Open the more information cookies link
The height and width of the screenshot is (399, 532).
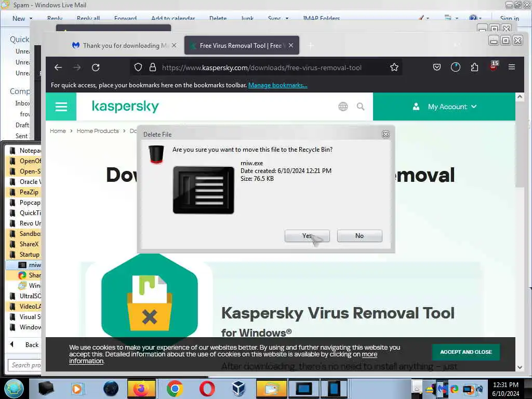pyautogui.click(x=369, y=354)
